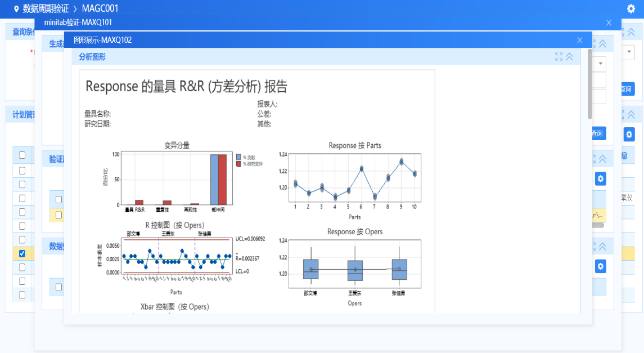Collapse the 分析图形 panel
Image resolution: width=644 pixels, height=353 pixels.
(569, 57)
